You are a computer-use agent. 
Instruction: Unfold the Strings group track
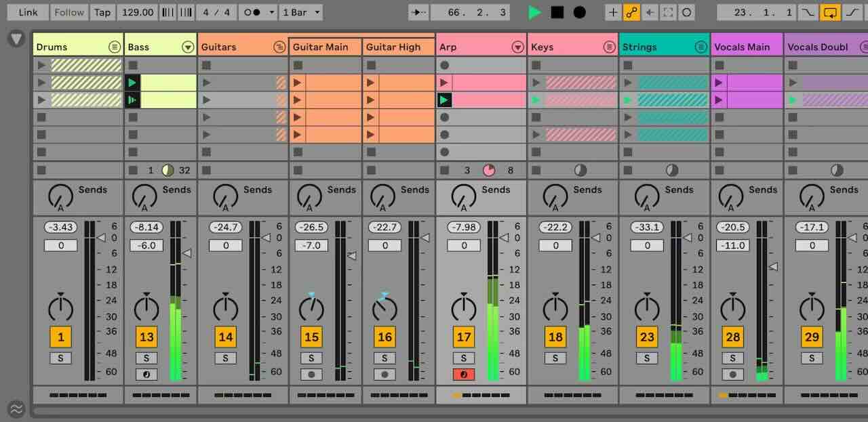point(701,47)
